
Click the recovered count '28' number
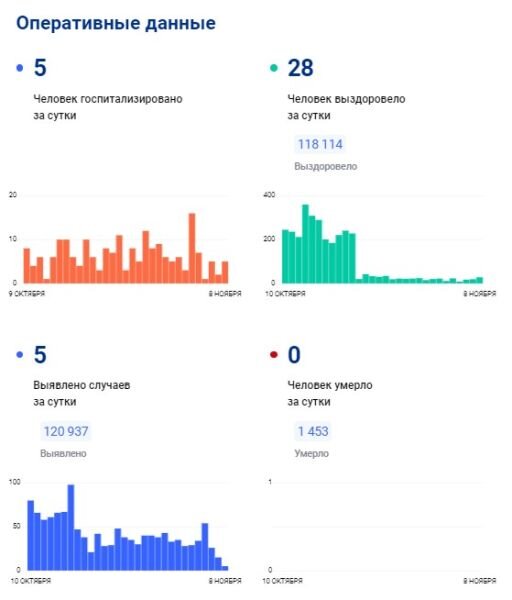[300, 68]
